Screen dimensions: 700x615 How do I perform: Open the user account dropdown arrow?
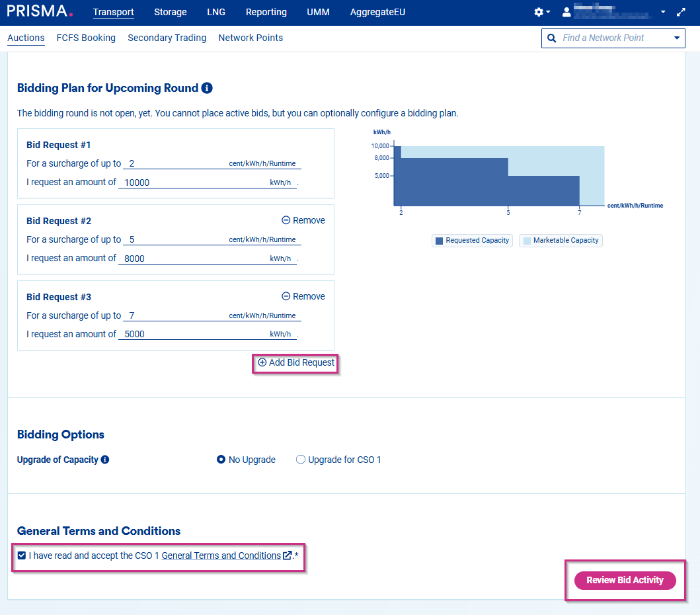click(x=663, y=13)
